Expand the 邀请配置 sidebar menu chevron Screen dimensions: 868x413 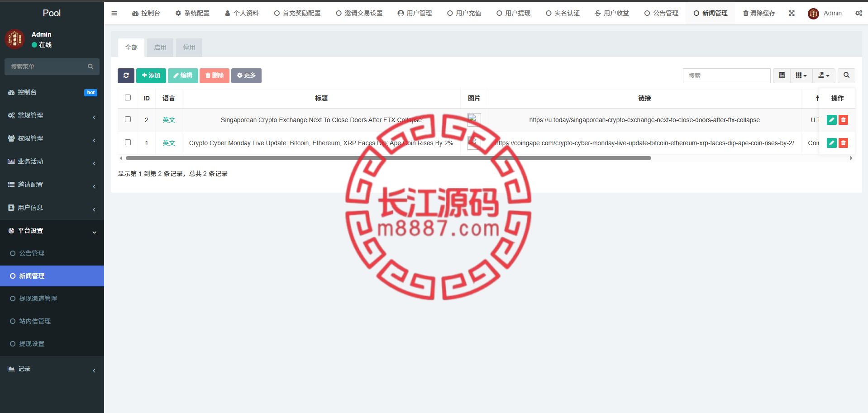pyautogui.click(x=94, y=186)
